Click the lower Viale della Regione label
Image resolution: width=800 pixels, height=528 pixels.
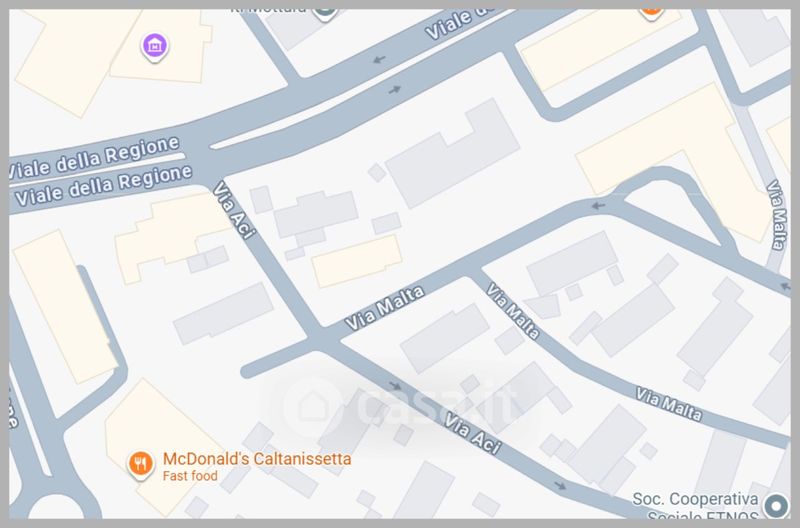coord(103,186)
